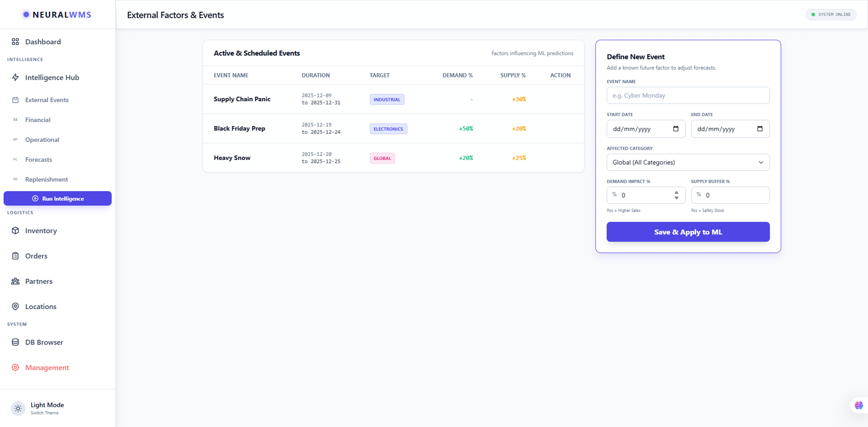Open the End Date calendar picker

coord(759,129)
